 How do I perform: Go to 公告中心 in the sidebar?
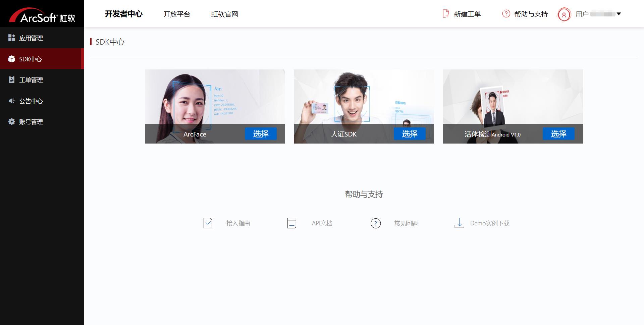pos(42,101)
